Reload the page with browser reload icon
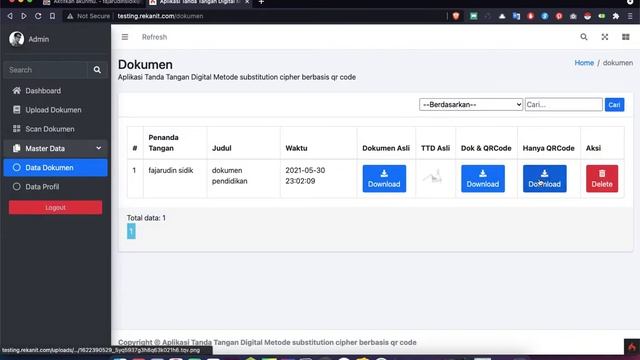Viewport: 640px width, 360px height. [x=38, y=16]
